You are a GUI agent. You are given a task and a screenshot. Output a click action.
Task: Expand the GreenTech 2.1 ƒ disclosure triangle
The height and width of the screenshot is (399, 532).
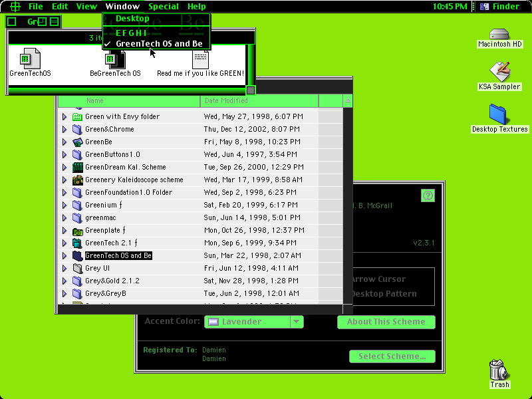tap(65, 243)
